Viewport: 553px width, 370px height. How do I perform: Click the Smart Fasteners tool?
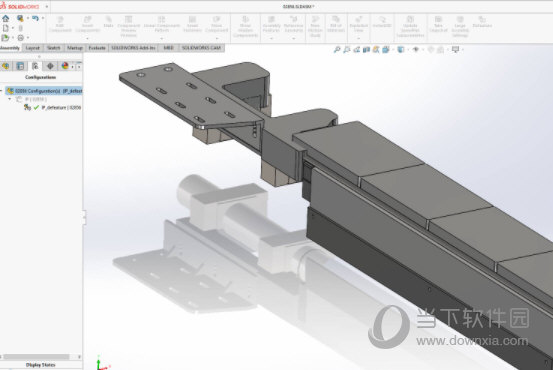point(192,24)
